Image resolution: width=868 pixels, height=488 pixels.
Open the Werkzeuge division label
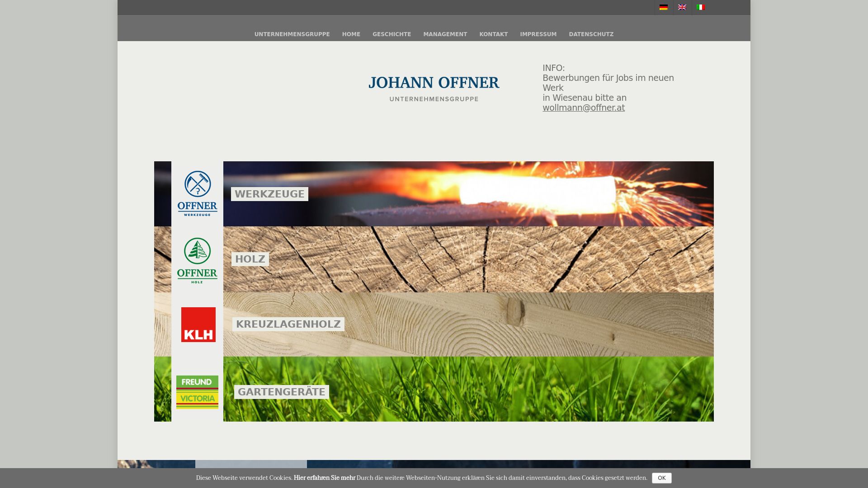click(x=269, y=194)
